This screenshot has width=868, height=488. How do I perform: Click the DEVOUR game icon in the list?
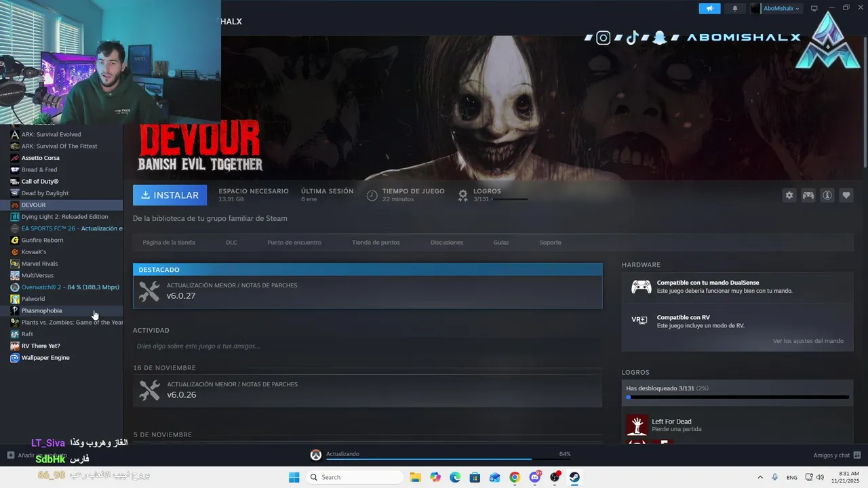(x=15, y=205)
